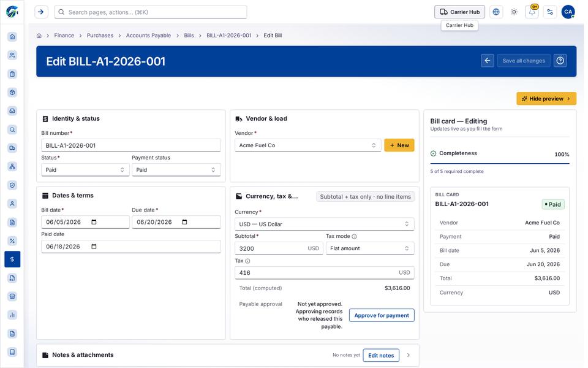Go to Accounts Payable in the breadcrumb
This screenshot has height=368, width=588.
click(148, 36)
